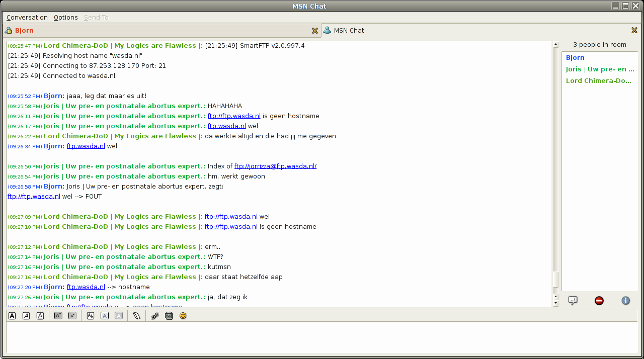The width and height of the screenshot is (644, 359).
Task: Open the smiley picker
Action: point(183,316)
